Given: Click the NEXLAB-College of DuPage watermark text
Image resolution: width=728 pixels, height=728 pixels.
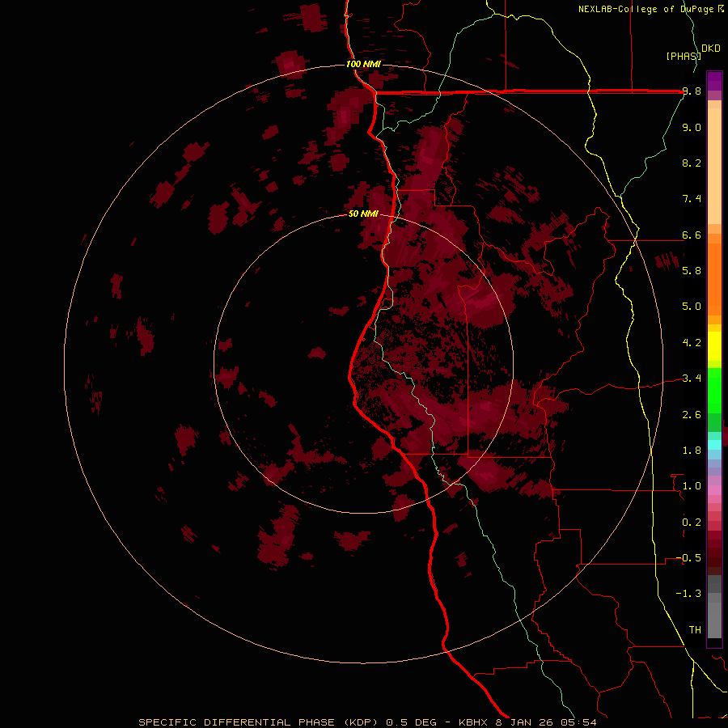Looking at the screenshot, I should pos(648,9).
